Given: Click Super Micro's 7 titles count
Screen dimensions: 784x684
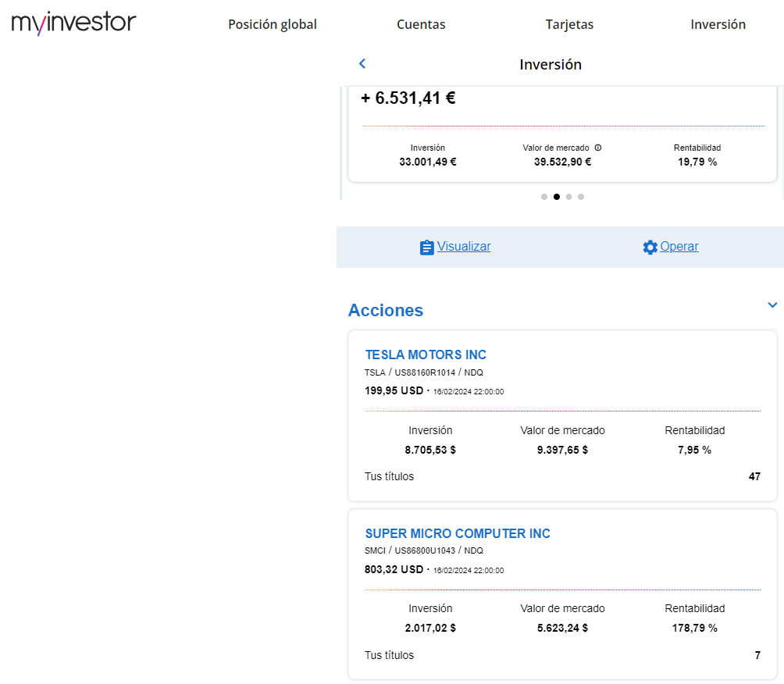Looking at the screenshot, I should point(757,655).
